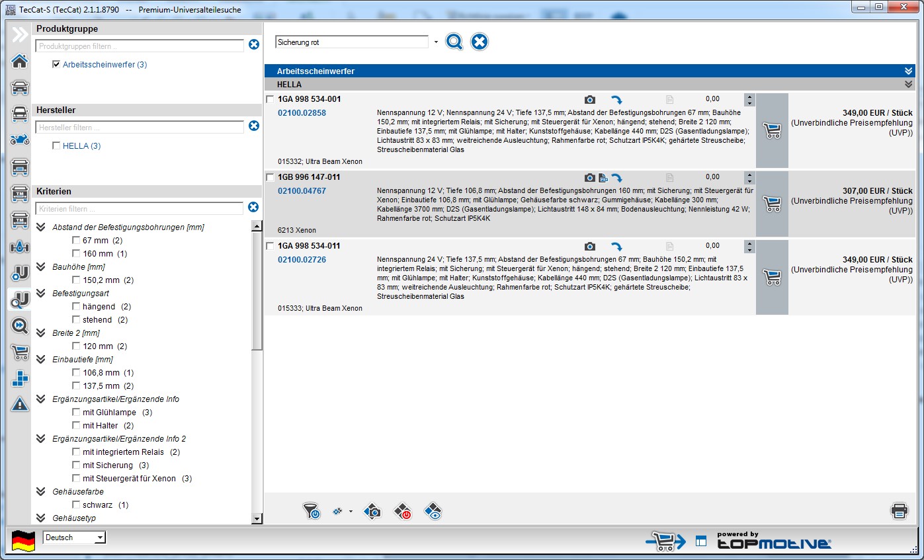Screen dimensions: 924x560
Task: Open cart transfer icon in status bar
Action: pyautogui.click(x=666, y=541)
